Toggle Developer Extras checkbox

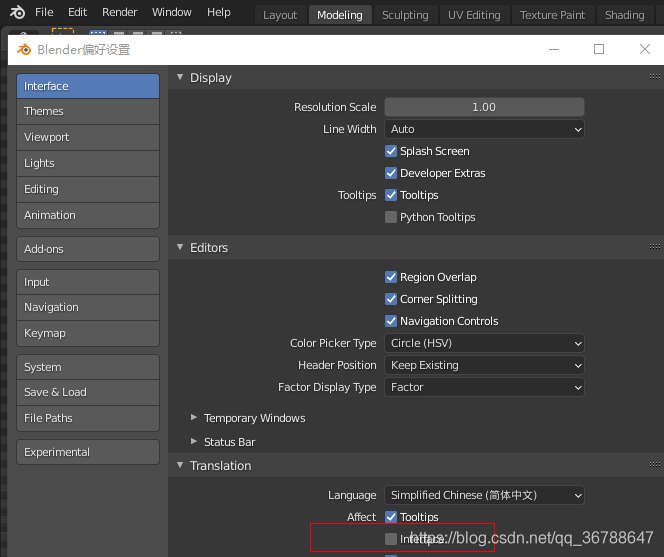click(391, 173)
